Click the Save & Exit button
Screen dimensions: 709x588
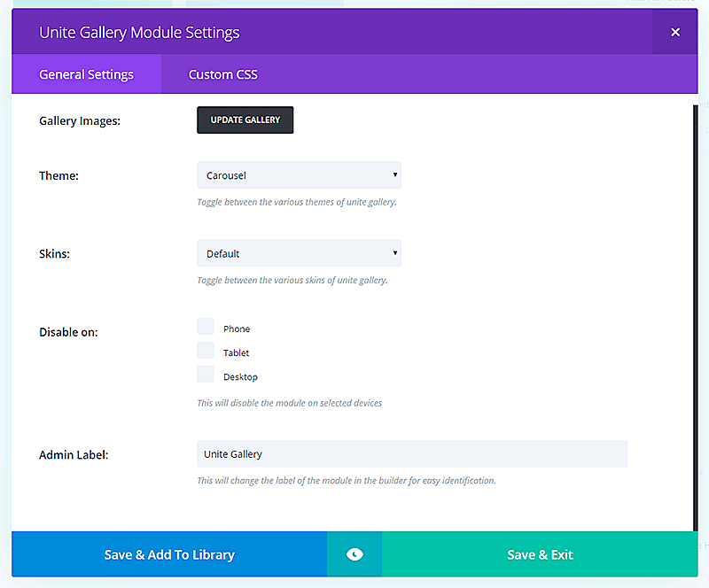[x=540, y=554]
